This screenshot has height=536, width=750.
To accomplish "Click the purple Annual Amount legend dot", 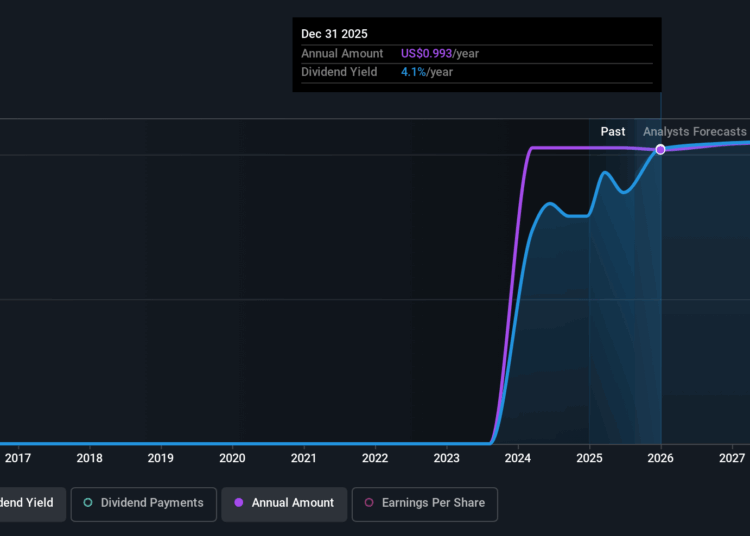I will point(239,503).
